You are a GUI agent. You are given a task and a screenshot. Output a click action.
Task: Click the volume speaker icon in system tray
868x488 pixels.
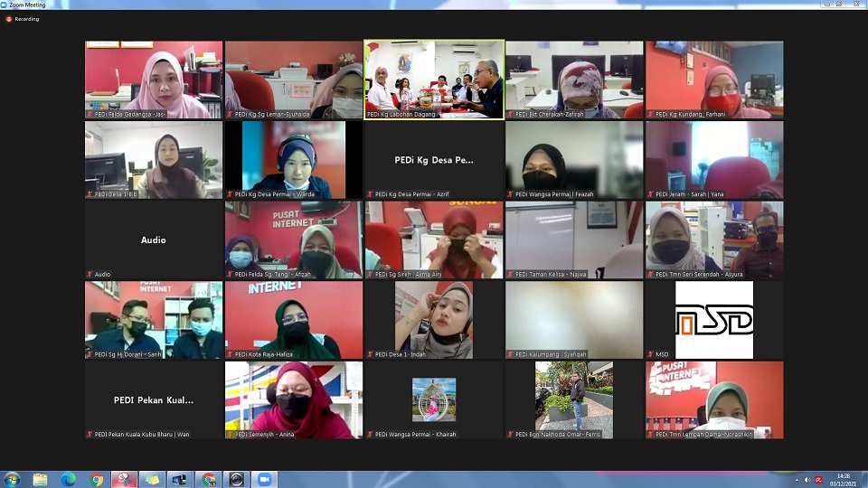[x=807, y=479]
